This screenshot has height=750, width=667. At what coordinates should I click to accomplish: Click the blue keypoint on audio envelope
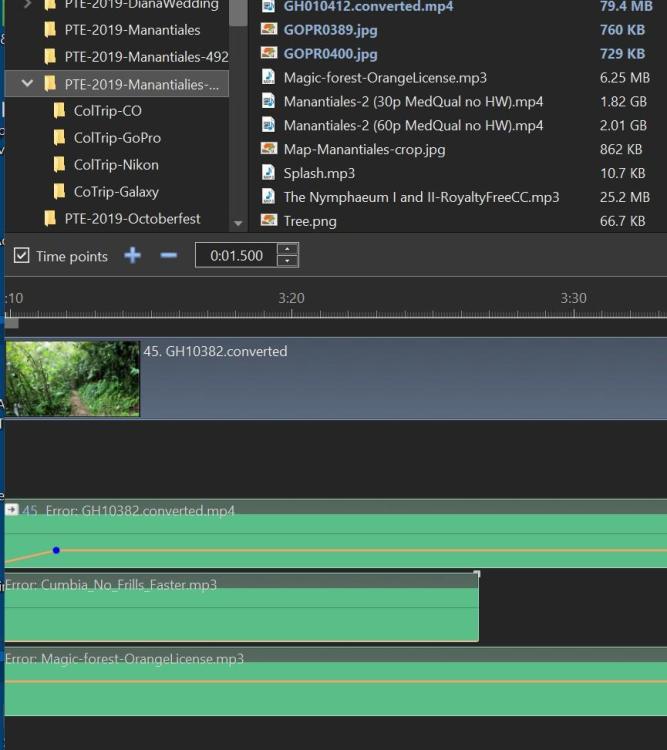click(56, 550)
